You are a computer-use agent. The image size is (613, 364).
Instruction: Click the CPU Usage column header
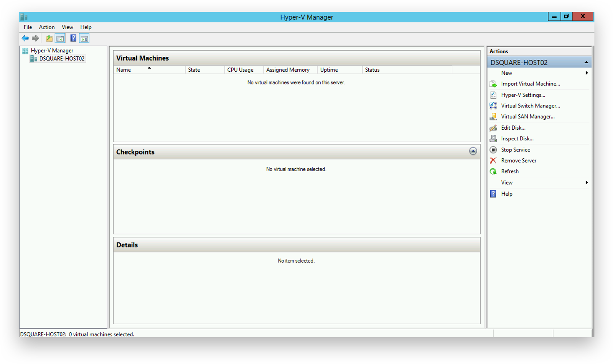(244, 70)
